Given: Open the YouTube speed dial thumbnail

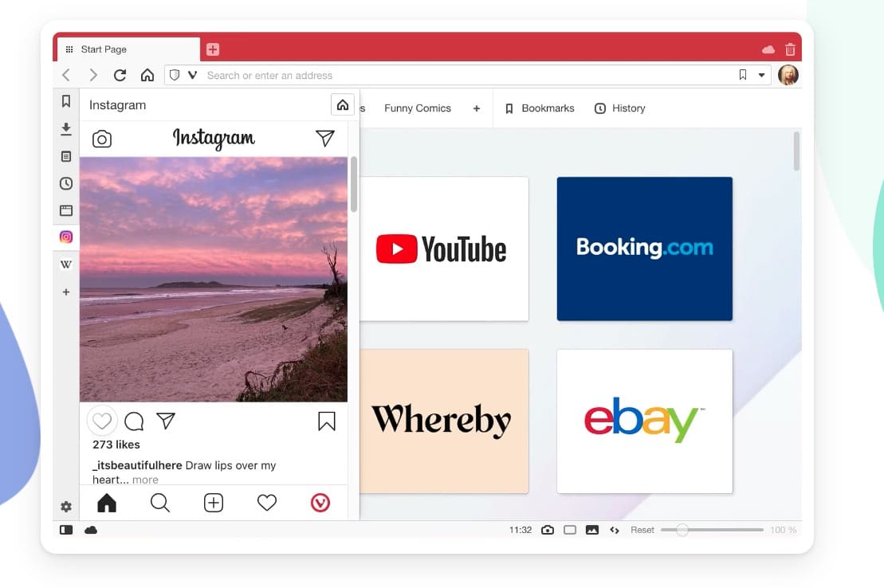Looking at the screenshot, I should click(441, 249).
